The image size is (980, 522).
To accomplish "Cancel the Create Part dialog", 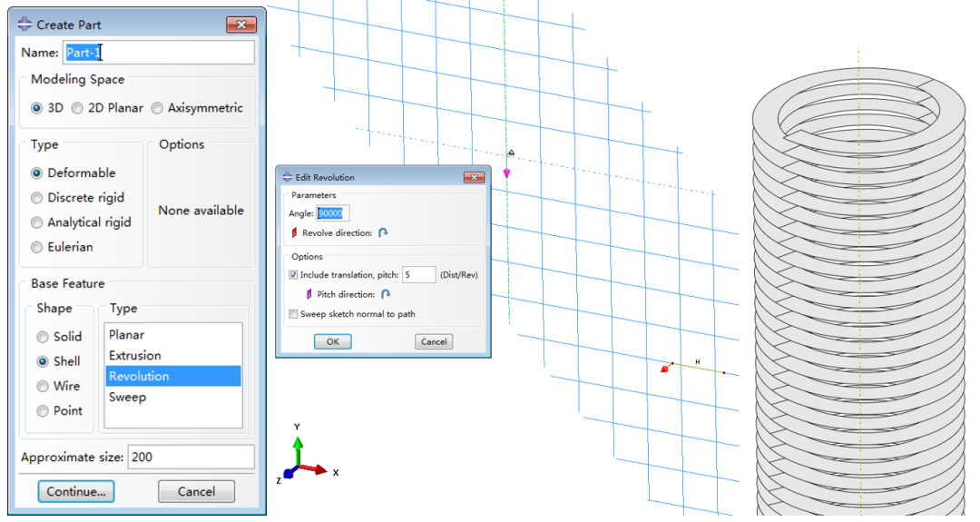I will coord(196,491).
